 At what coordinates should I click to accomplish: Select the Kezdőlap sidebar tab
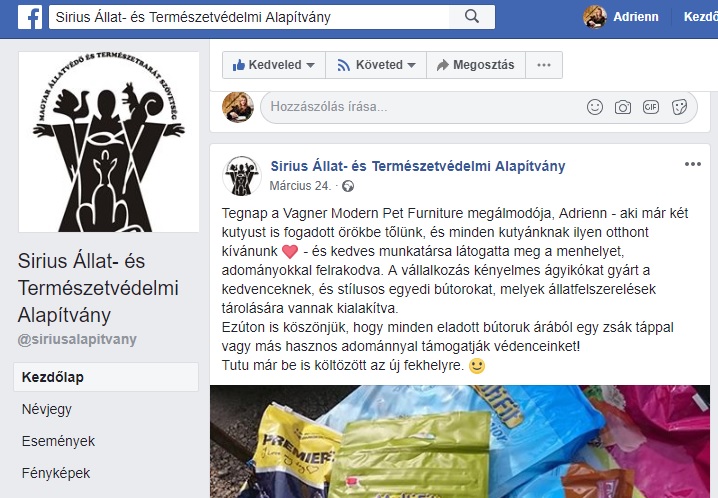coord(106,377)
